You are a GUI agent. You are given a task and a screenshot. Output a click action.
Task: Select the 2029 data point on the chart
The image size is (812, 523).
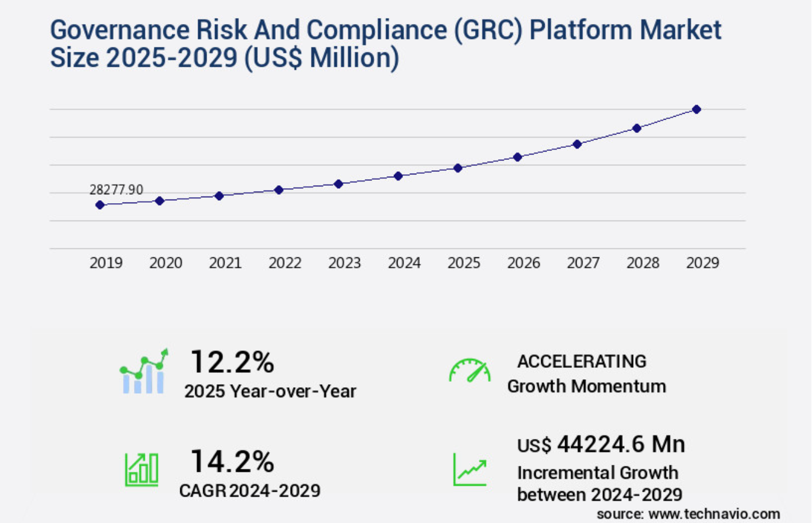(x=697, y=109)
